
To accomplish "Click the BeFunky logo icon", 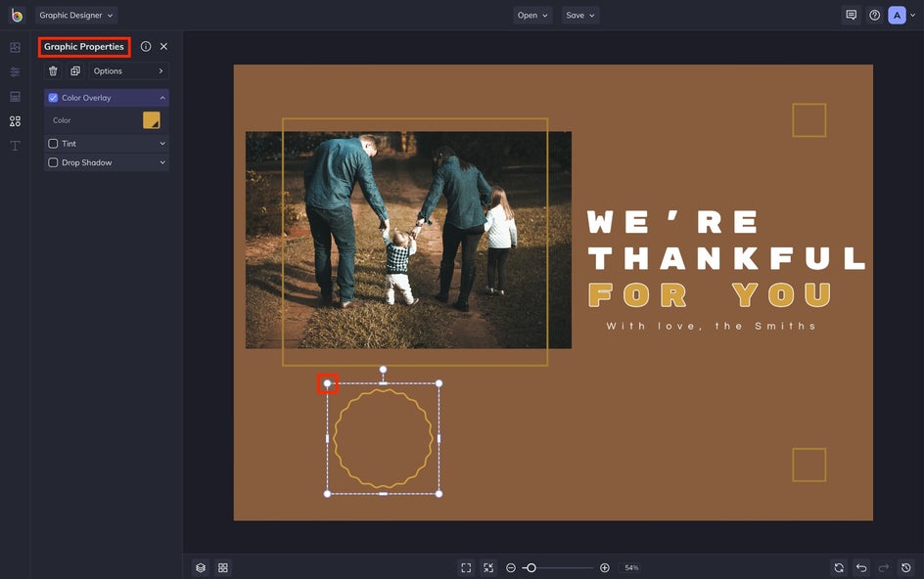I will pos(17,16).
